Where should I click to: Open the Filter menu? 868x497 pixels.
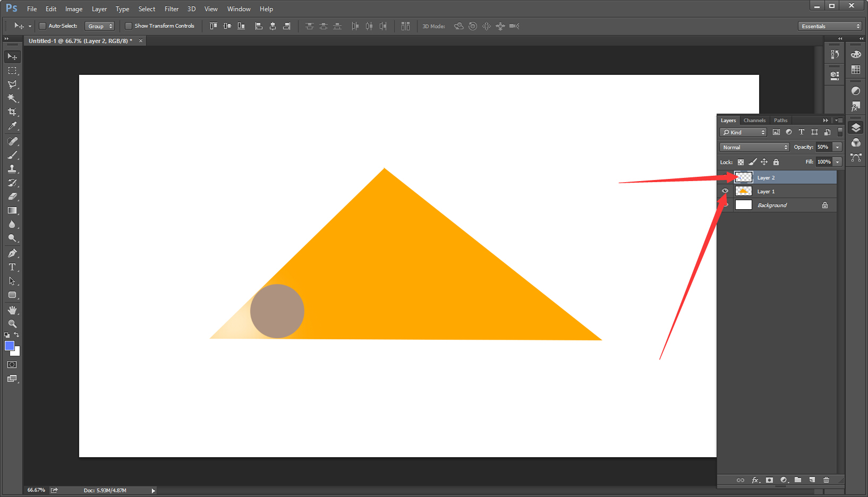171,9
